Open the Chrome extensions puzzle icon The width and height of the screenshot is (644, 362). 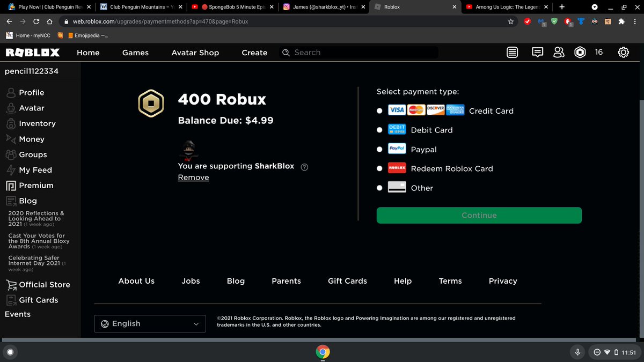(x=621, y=21)
